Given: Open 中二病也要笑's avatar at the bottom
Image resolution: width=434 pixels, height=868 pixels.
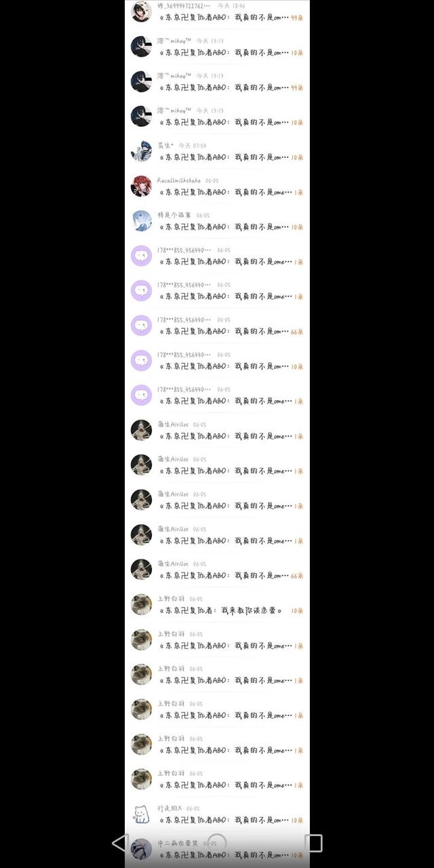Looking at the screenshot, I should pyautogui.click(x=141, y=848).
